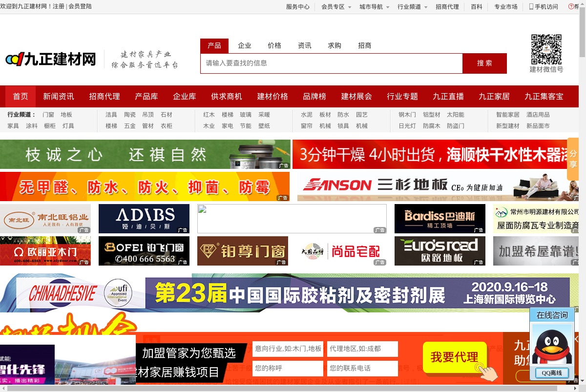586x392 pixels.
Task: Select the 产品 search tab
Action: click(214, 45)
